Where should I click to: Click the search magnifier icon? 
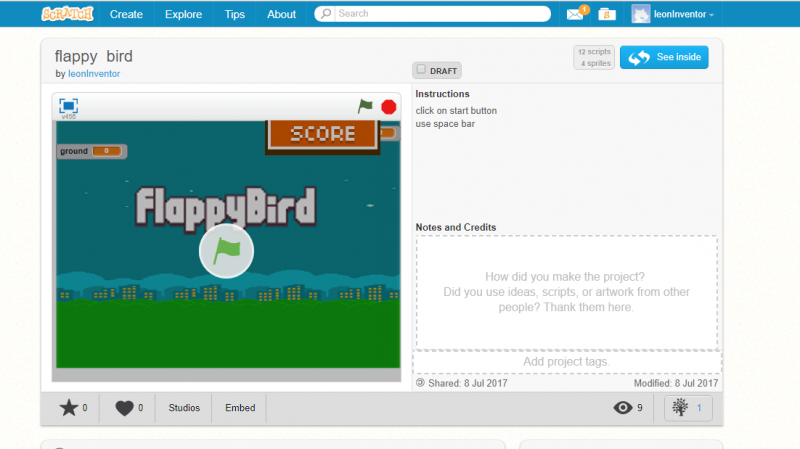pyautogui.click(x=326, y=14)
